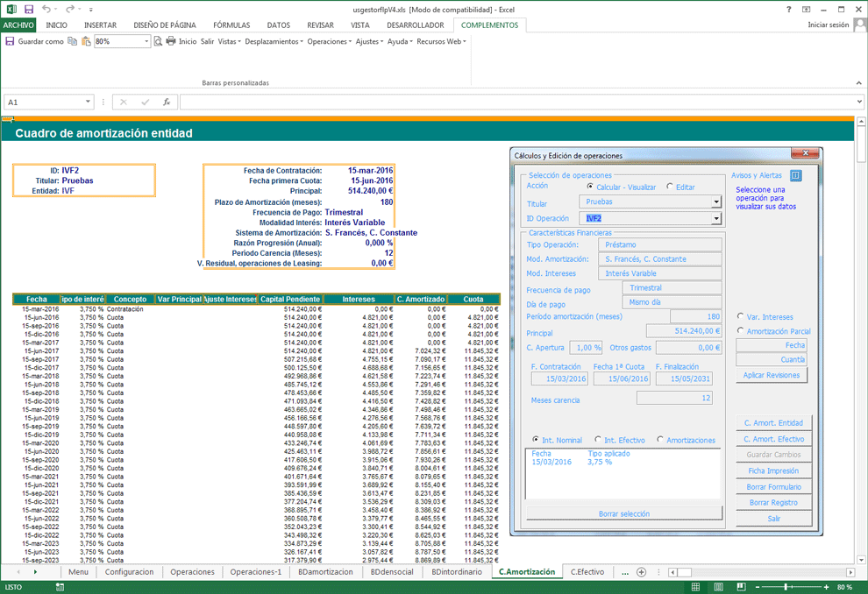This screenshot has width=868, height=594.
Task: Select the Int. Efectivo radio button
Action: 598,440
